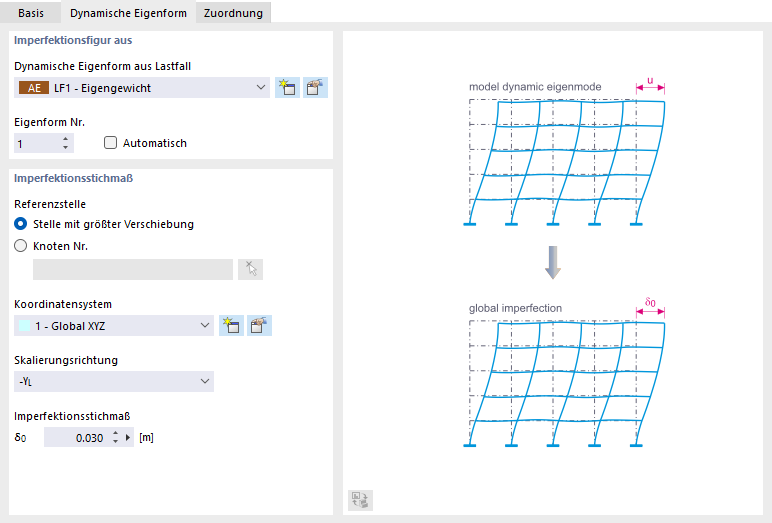
Task: Select 'Stelle mit größter Verschiebung' radio option
Action: 21,224
